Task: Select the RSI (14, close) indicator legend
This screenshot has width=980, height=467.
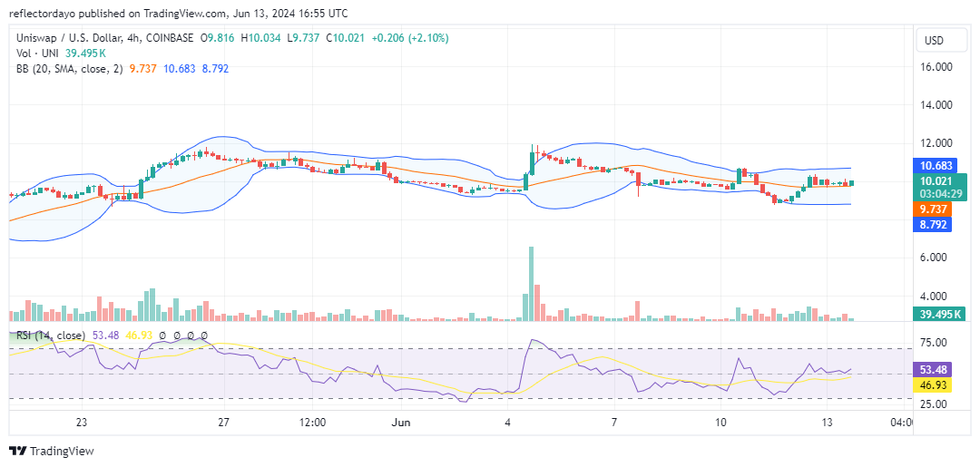Action: coord(51,336)
